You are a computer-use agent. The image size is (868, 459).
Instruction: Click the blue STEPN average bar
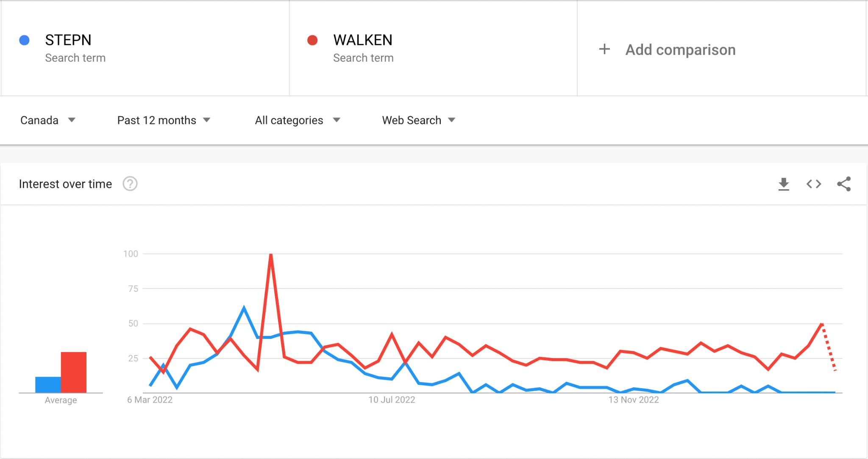(x=48, y=384)
